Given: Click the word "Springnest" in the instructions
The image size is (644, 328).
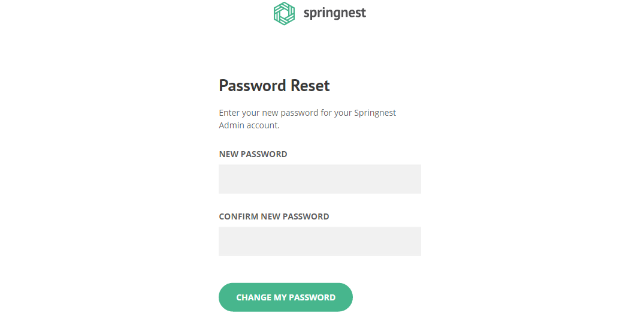Looking at the screenshot, I should tap(375, 113).
